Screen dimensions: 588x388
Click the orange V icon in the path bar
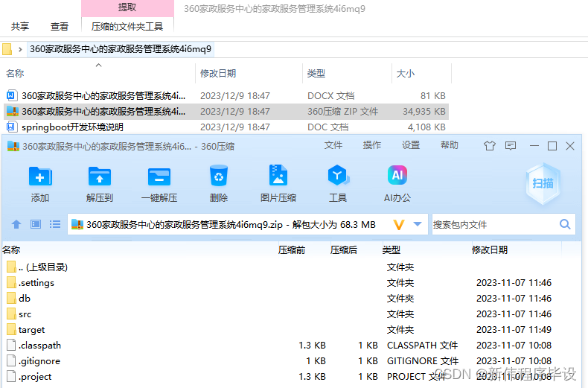tap(399, 225)
